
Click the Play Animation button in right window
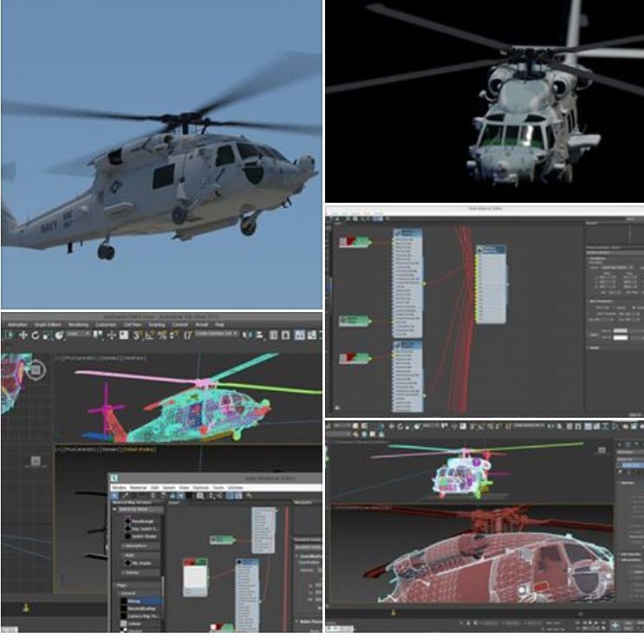[x=589, y=623]
